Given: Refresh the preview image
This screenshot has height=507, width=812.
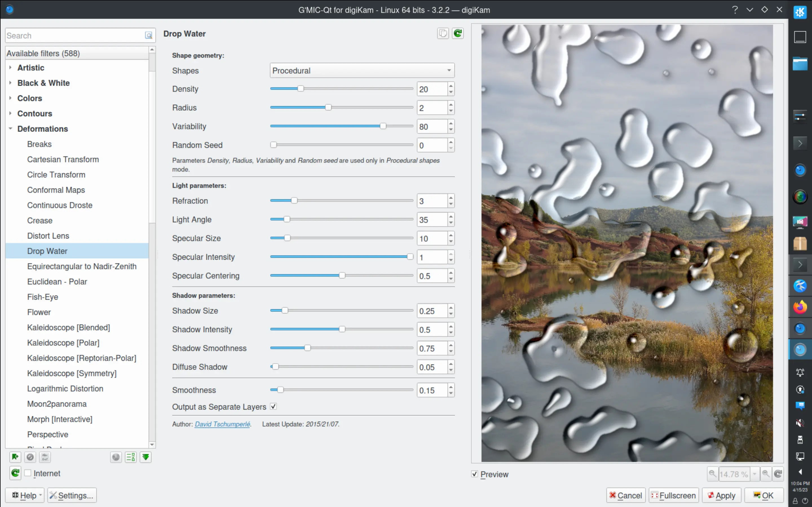Looking at the screenshot, I should (x=778, y=474).
